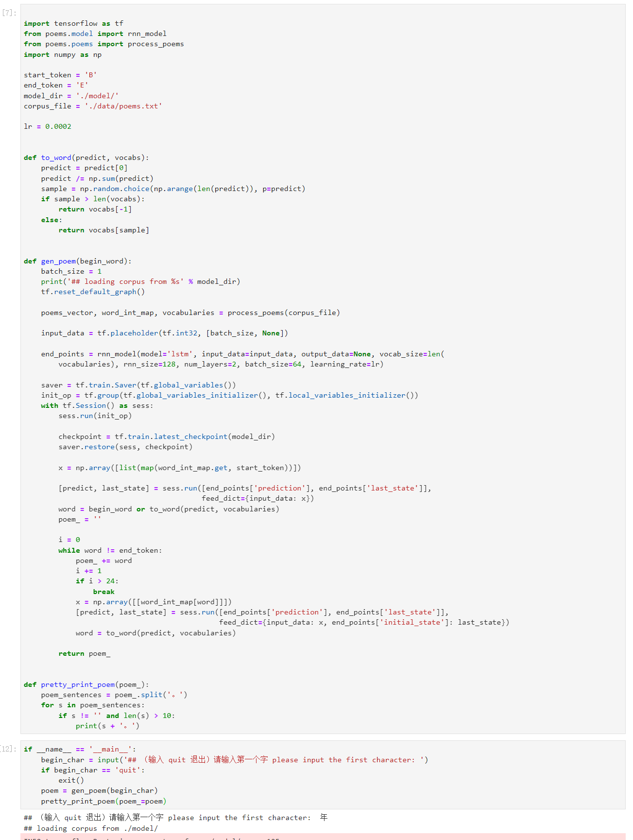Click the 'return poem_' statement

pyautogui.click(x=84, y=653)
